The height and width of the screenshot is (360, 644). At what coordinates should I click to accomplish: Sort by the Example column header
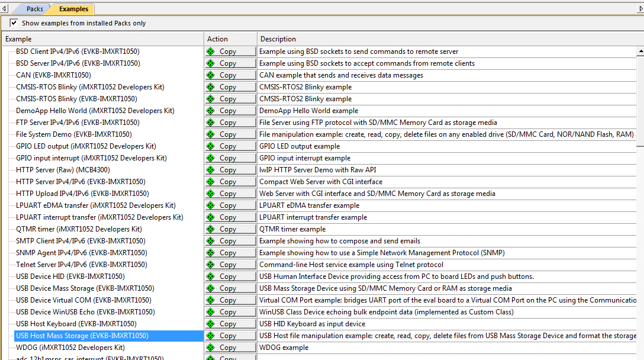pos(102,39)
